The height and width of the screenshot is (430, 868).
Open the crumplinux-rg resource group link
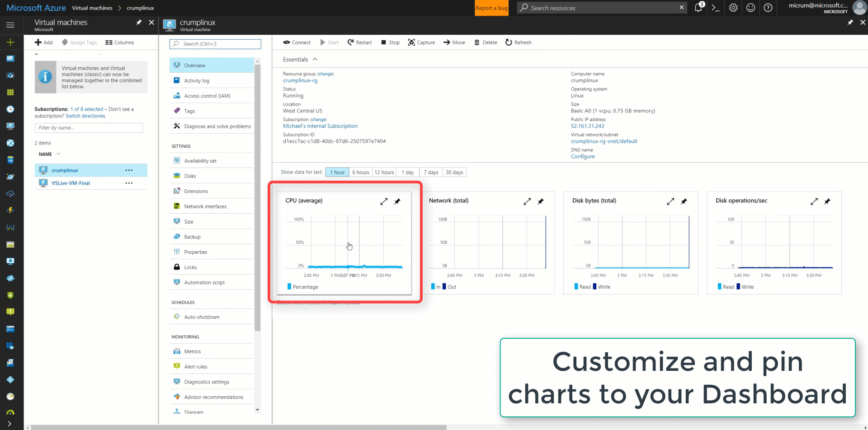(300, 80)
